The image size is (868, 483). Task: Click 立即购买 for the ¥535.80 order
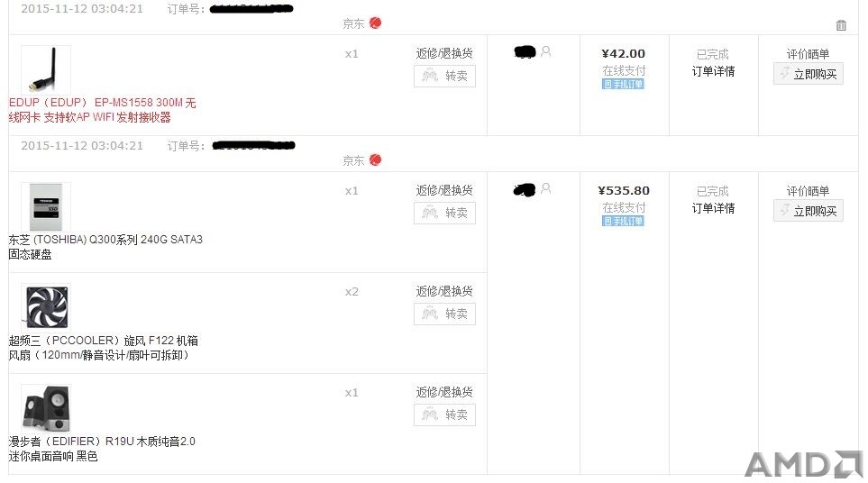[x=809, y=211]
